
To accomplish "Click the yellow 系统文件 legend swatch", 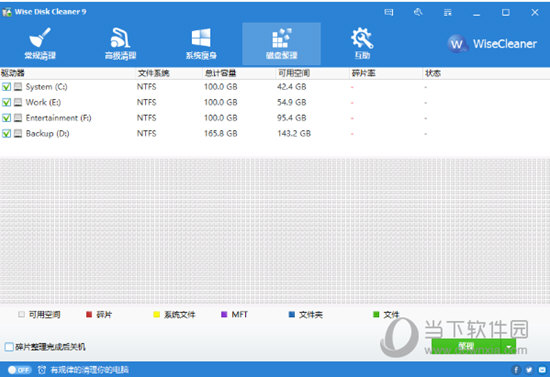I will [156, 315].
